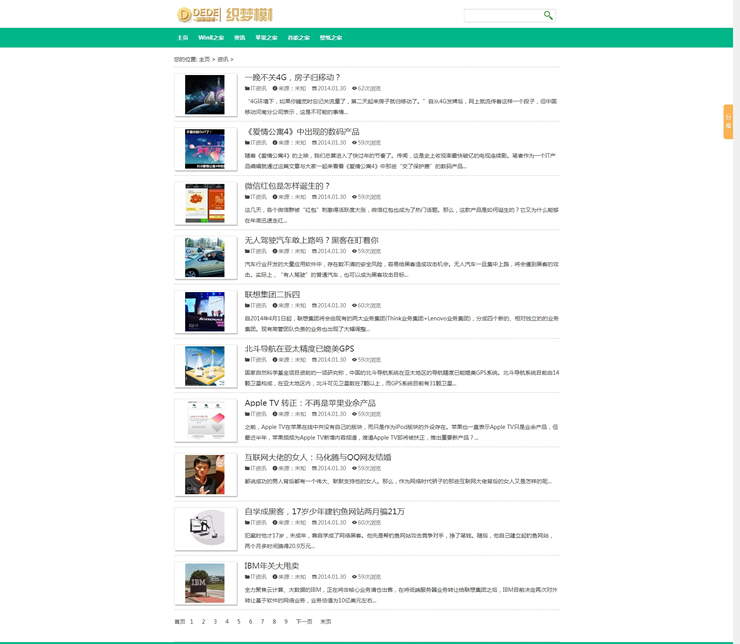Image resolution: width=740 pixels, height=644 pixels.
Task: Select 苹果之家 navigation menu item
Action: click(266, 37)
